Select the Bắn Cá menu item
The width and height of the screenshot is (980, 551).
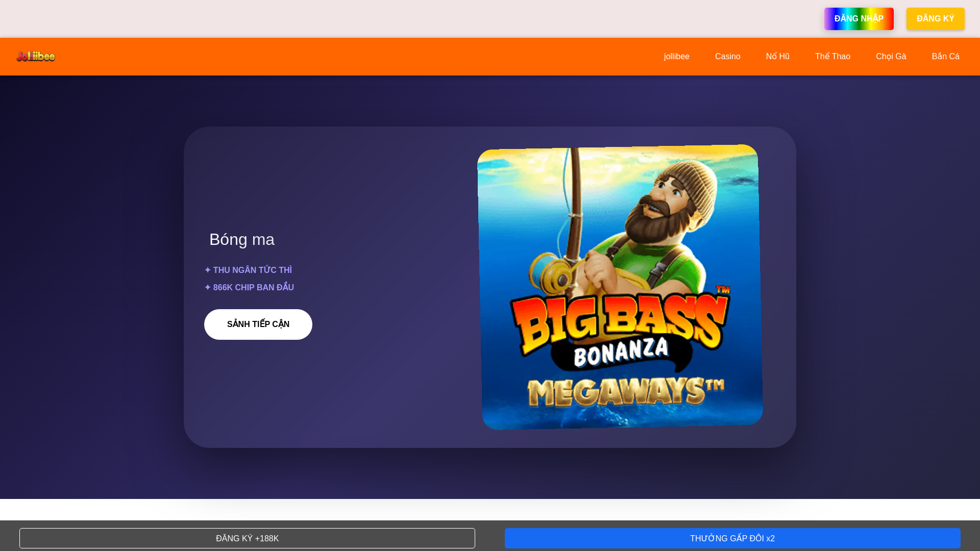click(945, 57)
